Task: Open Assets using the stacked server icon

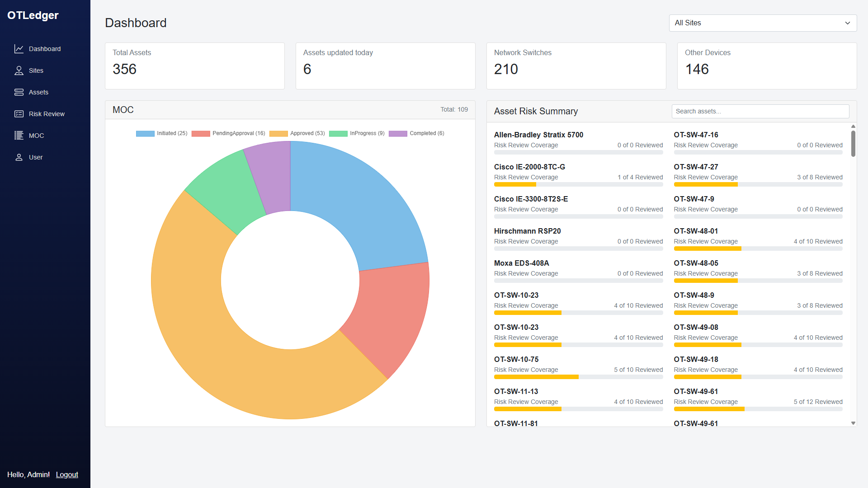Action: pyautogui.click(x=19, y=92)
